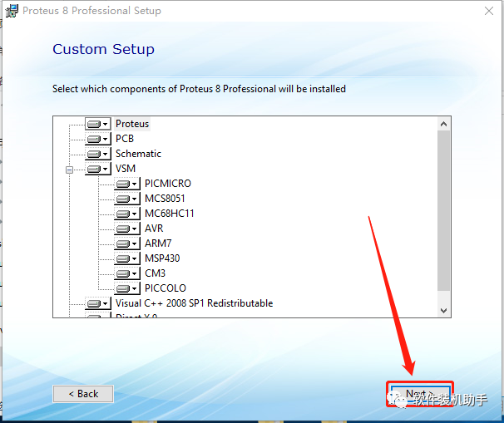Click the scrollbar up arrow
This screenshot has width=504, height=423.
443,124
